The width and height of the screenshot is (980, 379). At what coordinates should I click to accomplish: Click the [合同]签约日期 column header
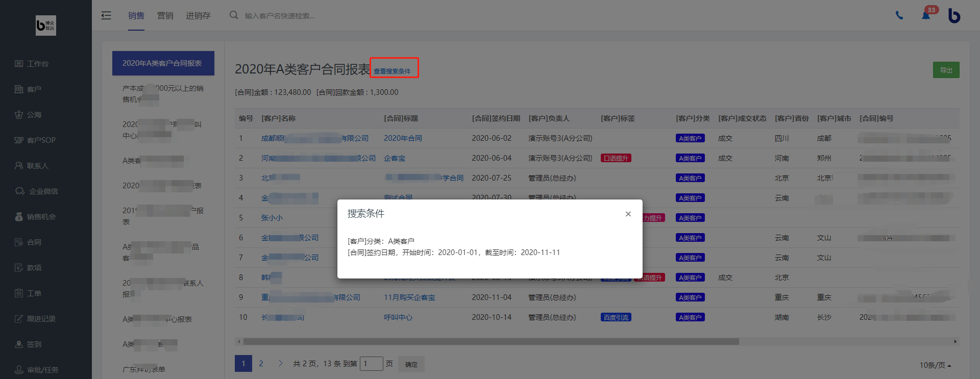pyautogui.click(x=496, y=118)
